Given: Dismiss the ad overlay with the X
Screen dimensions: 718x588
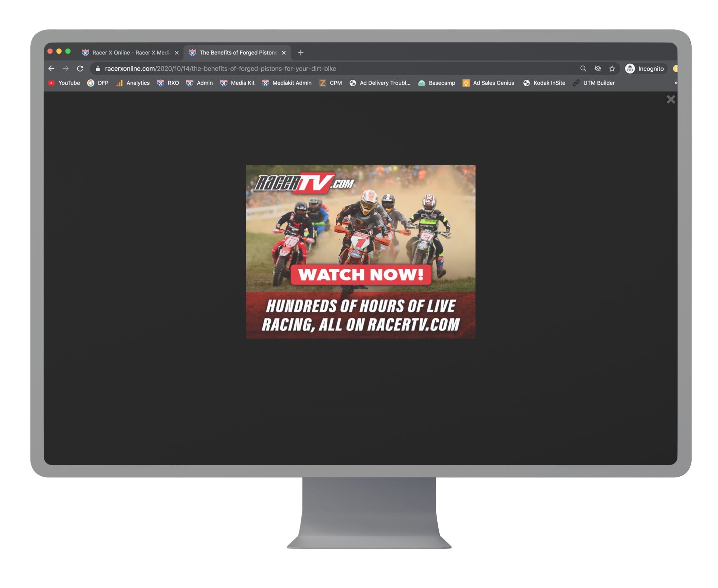Looking at the screenshot, I should tap(671, 100).
